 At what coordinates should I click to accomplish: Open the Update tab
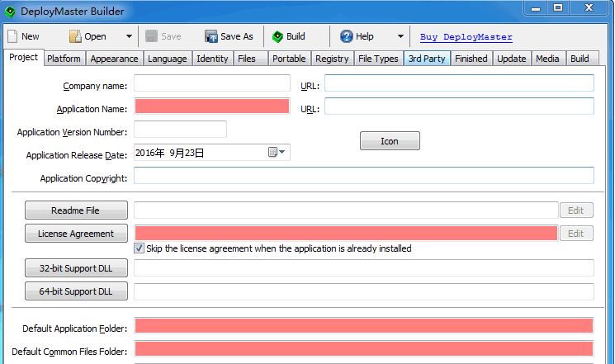pos(512,59)
